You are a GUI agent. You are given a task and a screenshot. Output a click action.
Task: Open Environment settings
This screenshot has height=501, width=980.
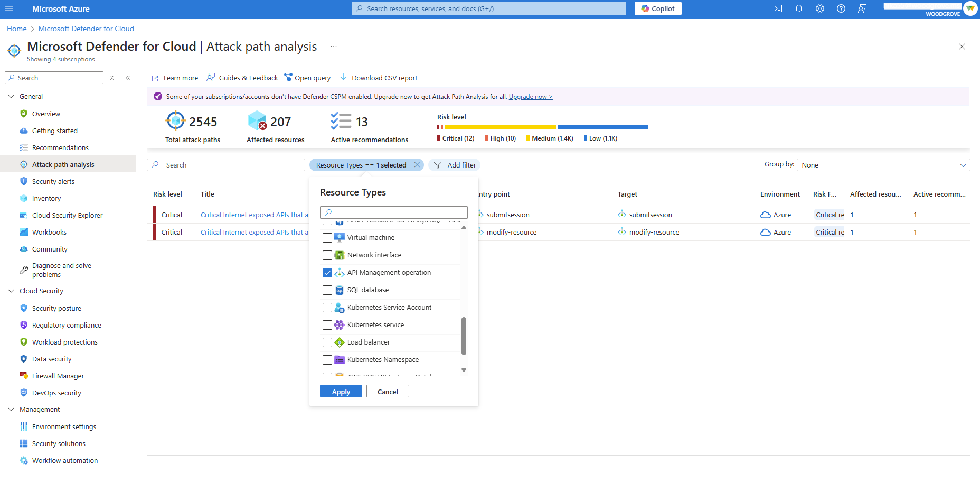pyautogui.click(x=64, y=426)
